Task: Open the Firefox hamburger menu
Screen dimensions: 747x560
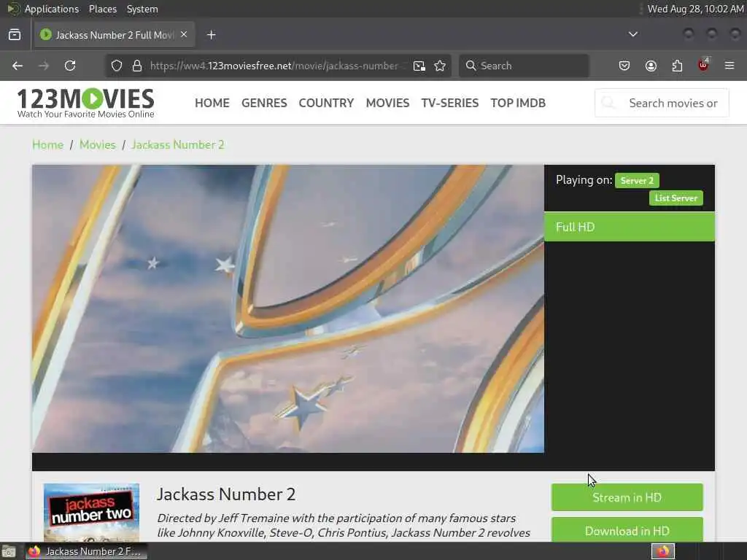Action: point(729,66)
